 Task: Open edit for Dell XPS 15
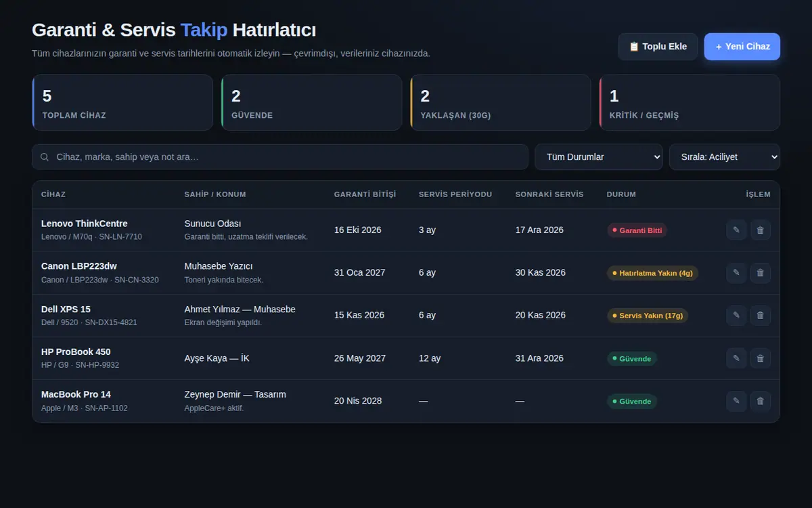(x=736, y=316)
